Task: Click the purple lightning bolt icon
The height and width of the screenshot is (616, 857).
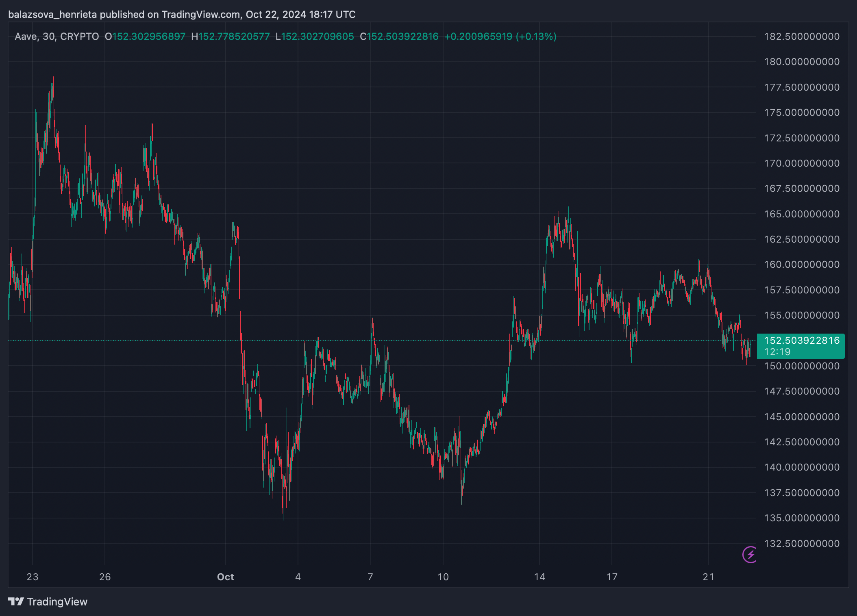Action: [750, 555]
